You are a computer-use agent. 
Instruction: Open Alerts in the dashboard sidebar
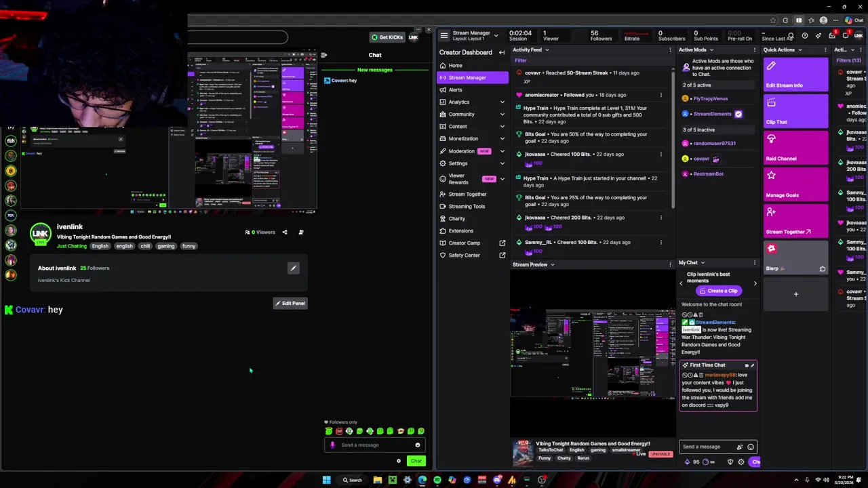[x=472, y=89]
